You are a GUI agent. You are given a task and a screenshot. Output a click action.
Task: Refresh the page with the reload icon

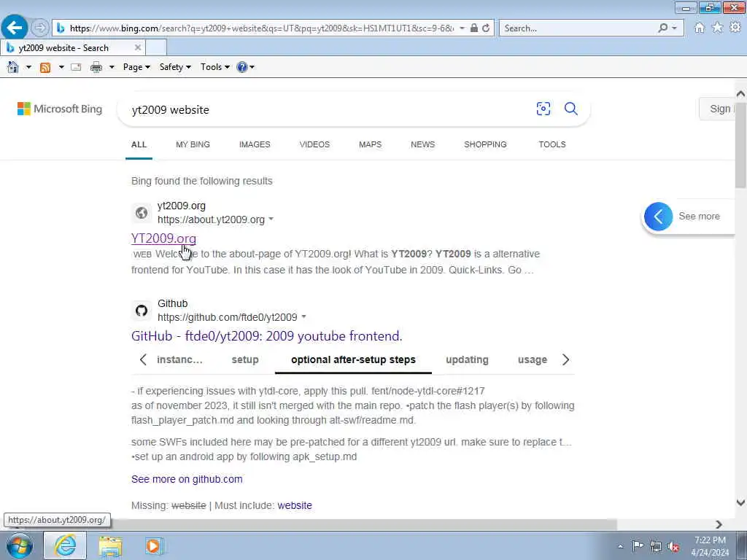[x=485, y=28]
